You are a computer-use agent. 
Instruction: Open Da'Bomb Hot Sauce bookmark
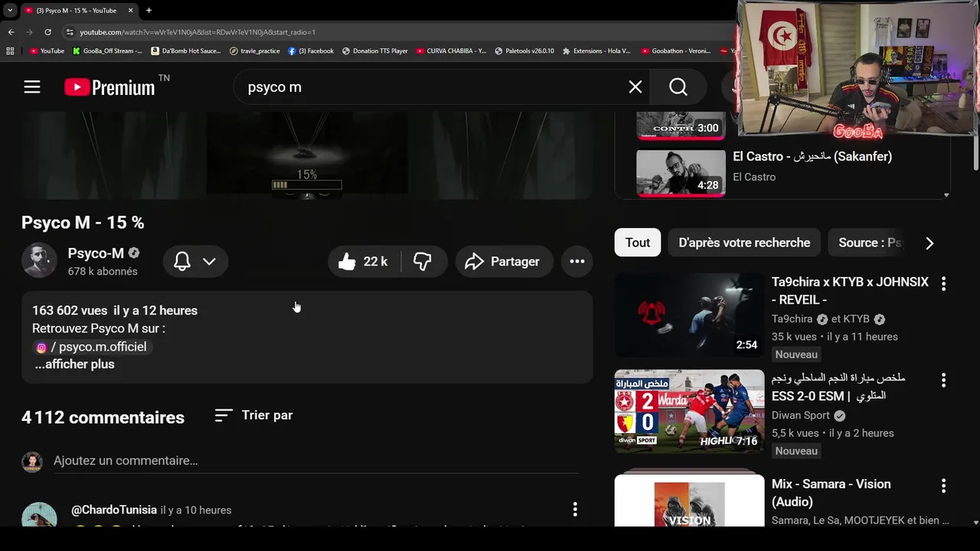click(186, 51)
